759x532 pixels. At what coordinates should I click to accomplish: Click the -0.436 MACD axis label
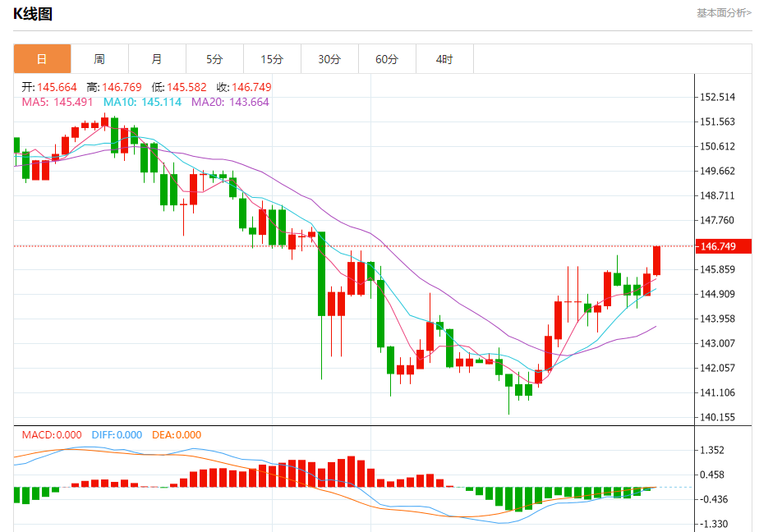712,500
